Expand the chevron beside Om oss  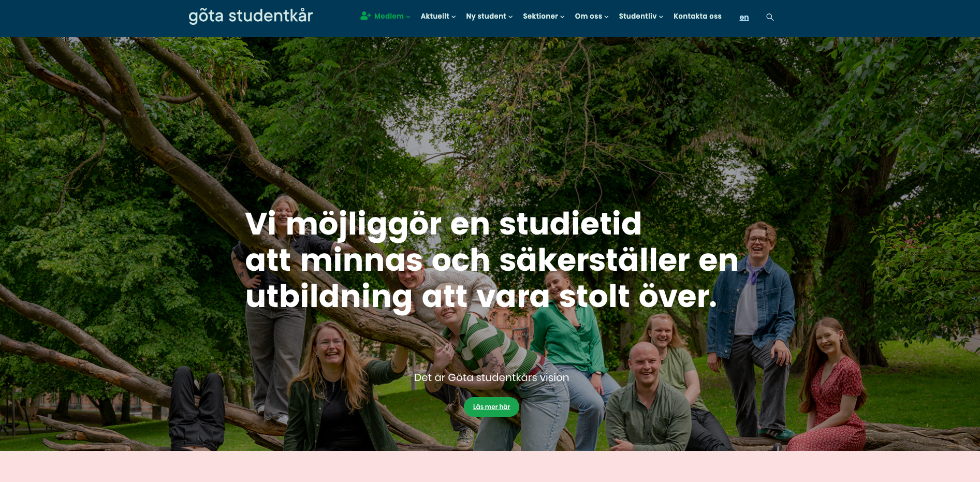tap(606, 17)
